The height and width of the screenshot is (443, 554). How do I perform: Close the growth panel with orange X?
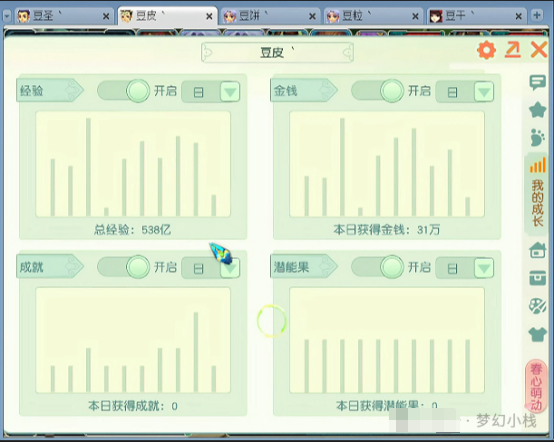[x=539, y=50]
